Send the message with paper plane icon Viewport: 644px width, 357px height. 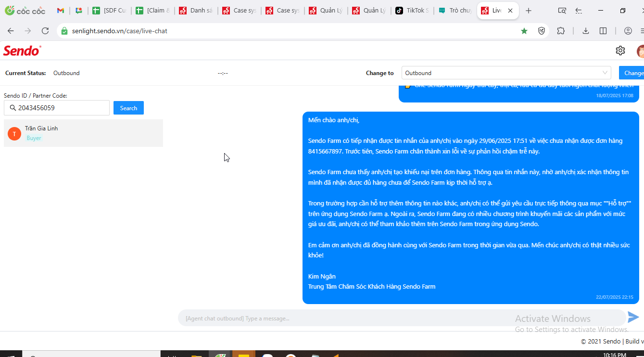[633, 317]
